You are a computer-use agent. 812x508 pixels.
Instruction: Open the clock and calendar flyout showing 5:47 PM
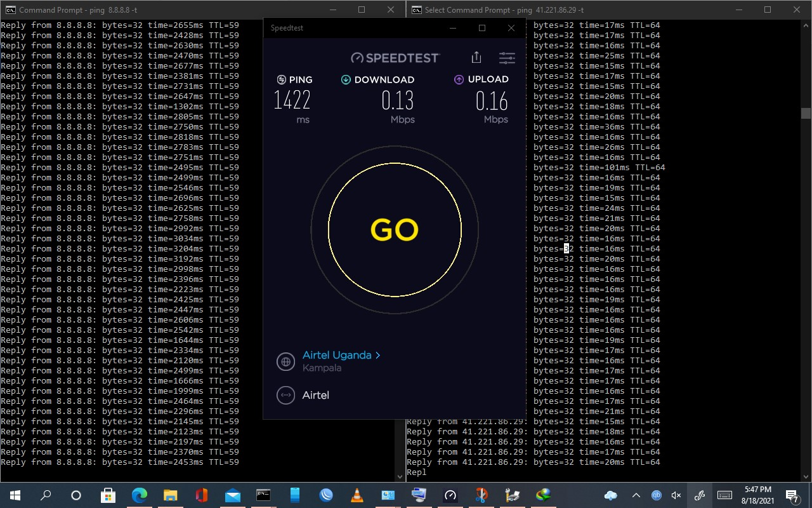[757, 495]
